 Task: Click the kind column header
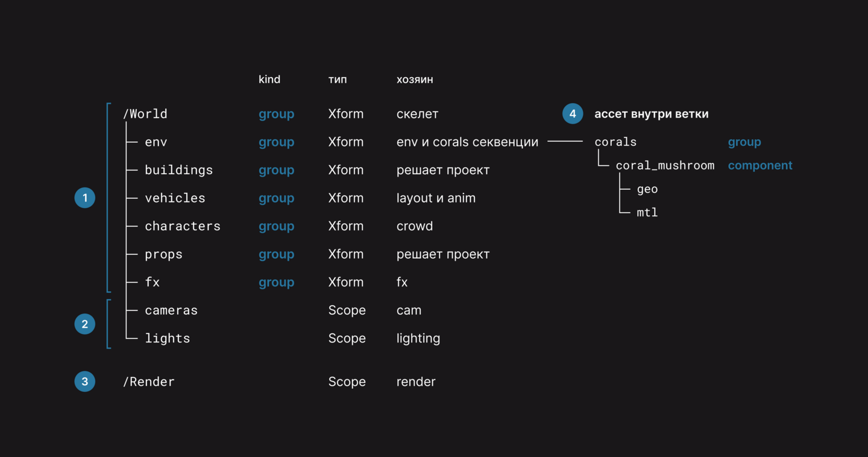pos(269,80)
